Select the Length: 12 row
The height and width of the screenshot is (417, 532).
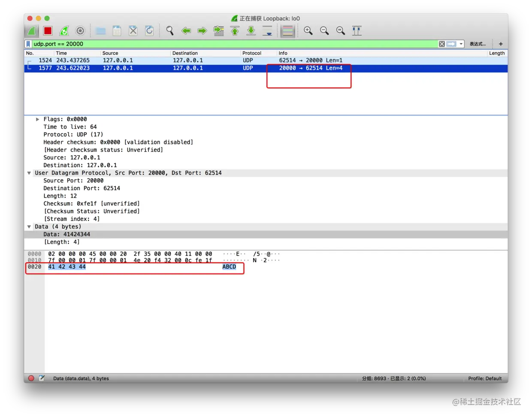266,196
